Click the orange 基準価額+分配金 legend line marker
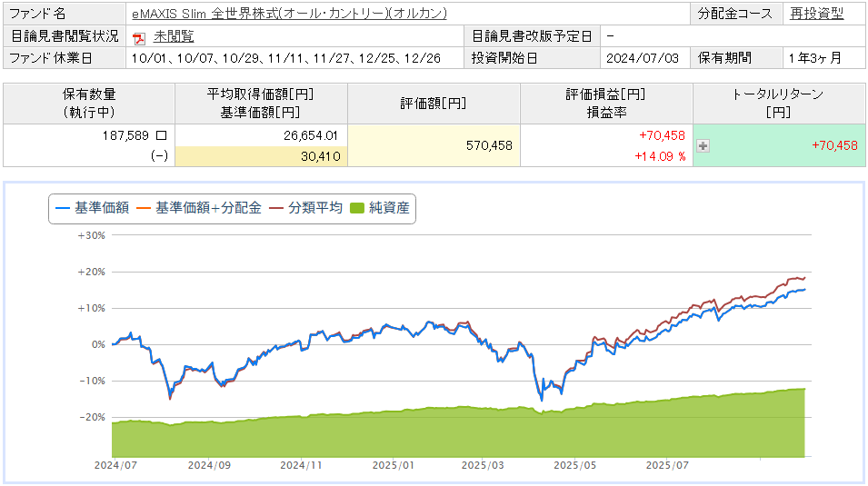Viewport: 868px width, 486px height. pyautogui.click(x=145, y=208)
